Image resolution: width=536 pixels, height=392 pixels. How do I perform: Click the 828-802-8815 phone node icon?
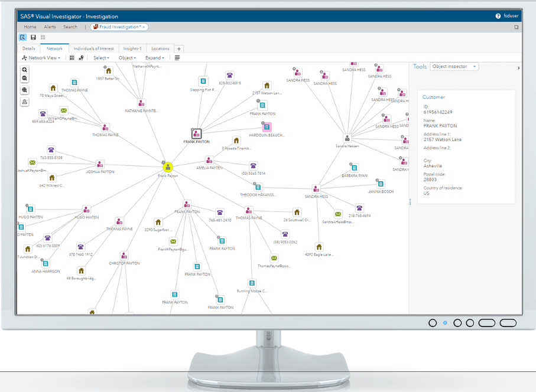click(229, 76)
